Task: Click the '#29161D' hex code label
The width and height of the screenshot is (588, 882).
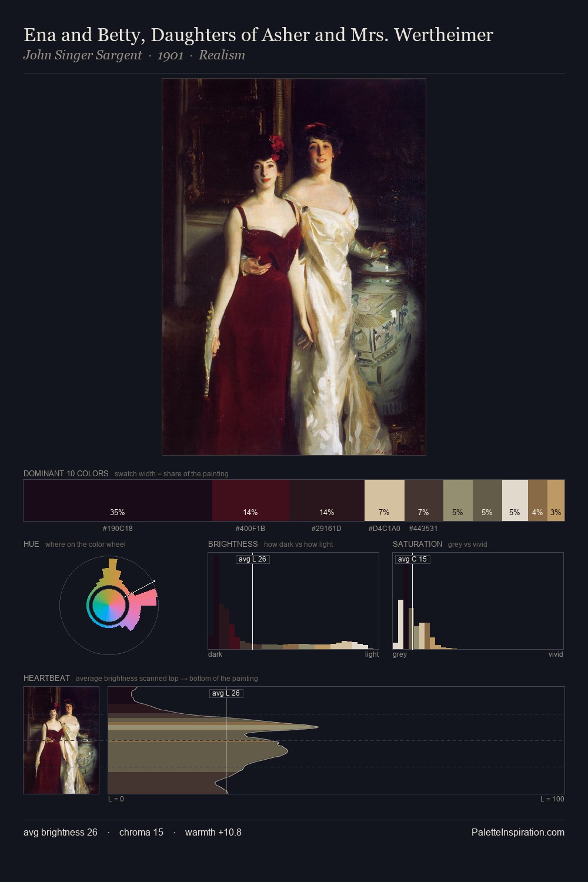Action: click(x=326, y=529)
